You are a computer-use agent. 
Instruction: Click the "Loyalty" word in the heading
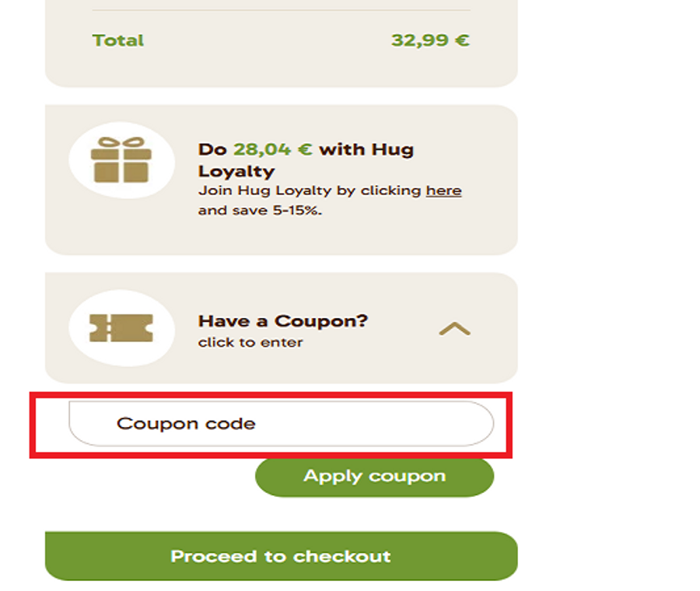pos(236,170)
